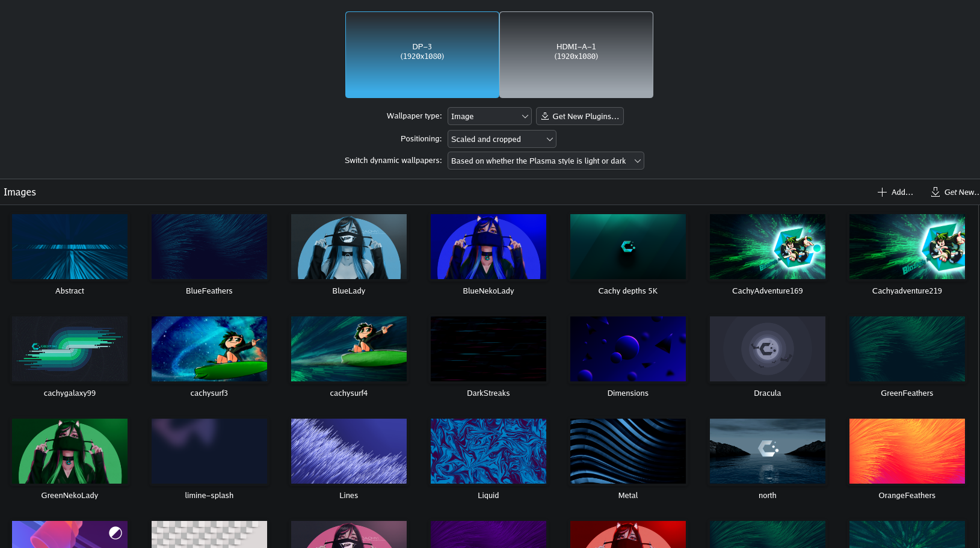Image resolution: width=980 pixels, height=548 pixels.
Task: Select the Dimensions wallpaper
Action: tap(628, 349)
